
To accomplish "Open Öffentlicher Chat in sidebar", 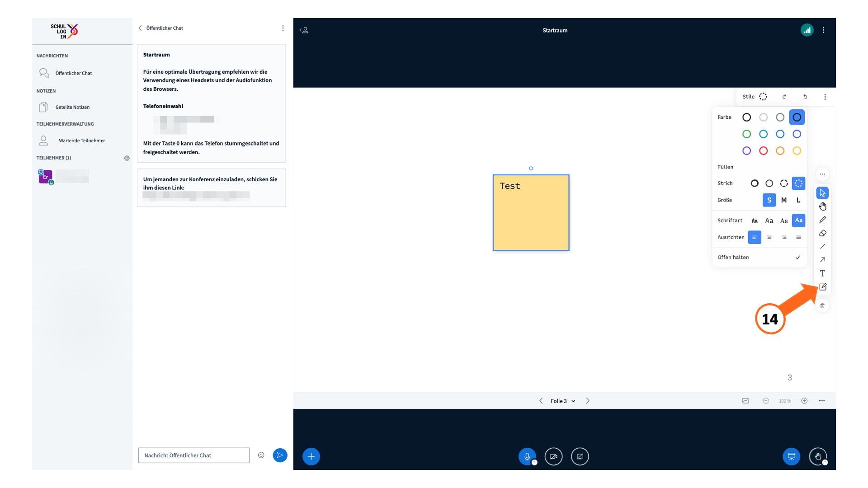I will (x=66, y=73).
